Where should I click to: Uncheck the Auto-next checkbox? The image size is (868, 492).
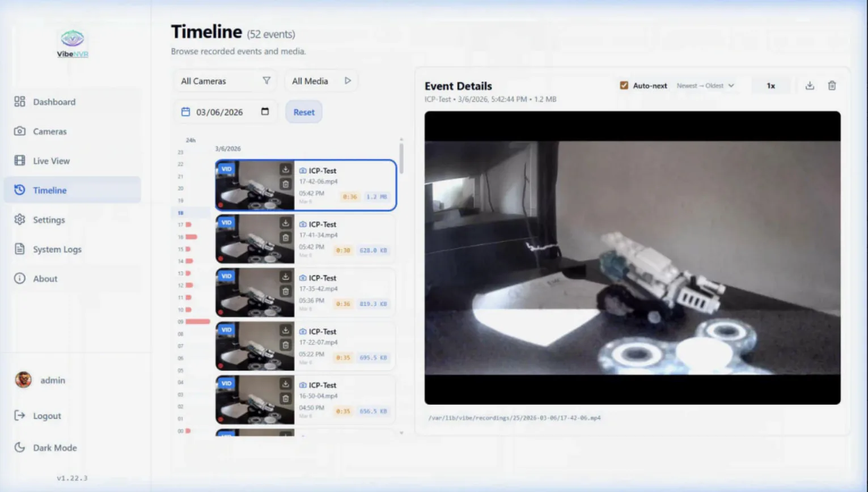tap(624, 86)
